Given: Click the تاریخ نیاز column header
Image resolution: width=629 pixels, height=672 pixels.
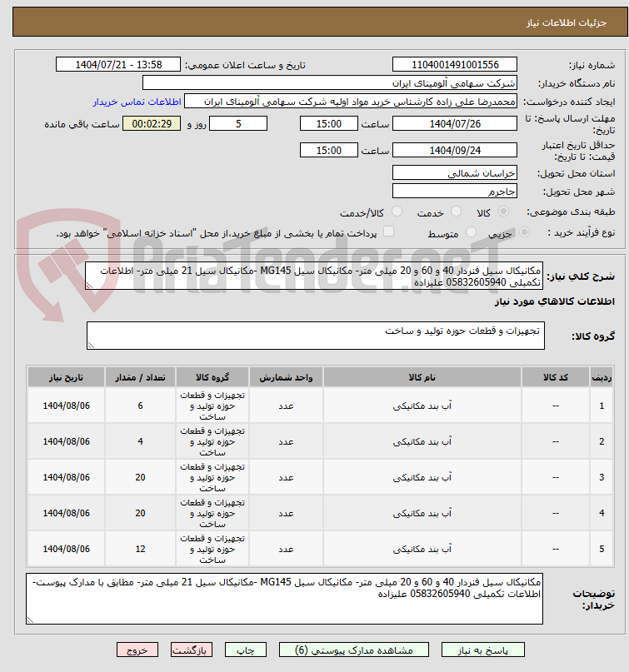Looking at the screenshot, I should tap(66, 377).
